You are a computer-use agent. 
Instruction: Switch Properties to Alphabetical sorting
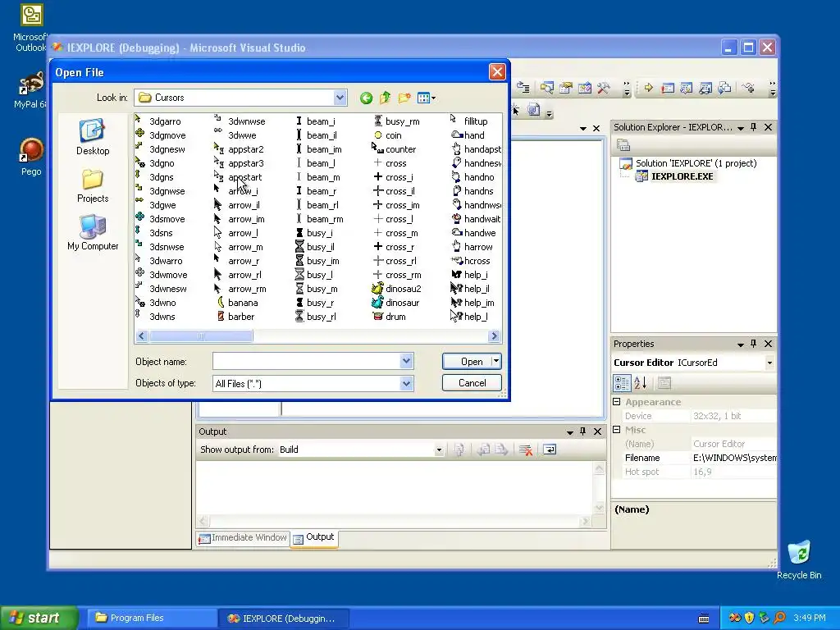pyautogui.click(x=640, y=383)
